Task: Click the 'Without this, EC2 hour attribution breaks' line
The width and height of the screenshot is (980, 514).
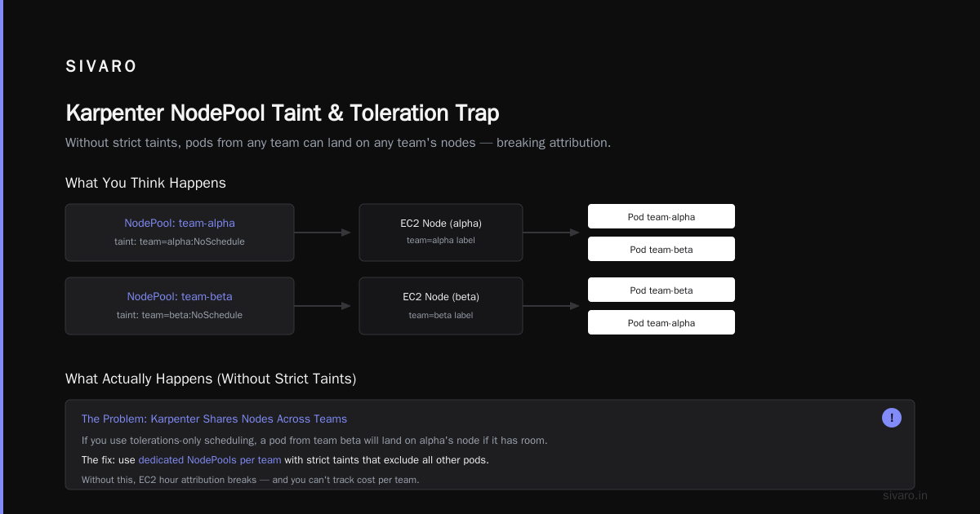Action: pyautogui.click(x=250, y=480)
